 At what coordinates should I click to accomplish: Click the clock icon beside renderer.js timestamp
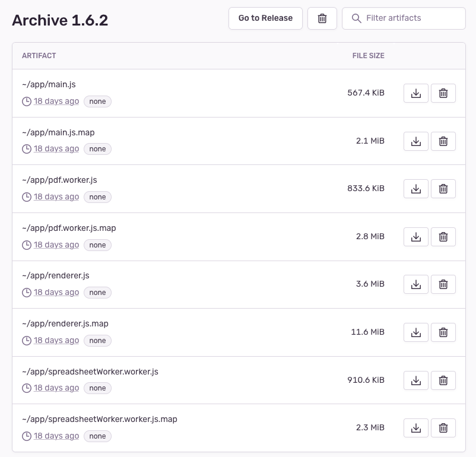pos(27,293)
